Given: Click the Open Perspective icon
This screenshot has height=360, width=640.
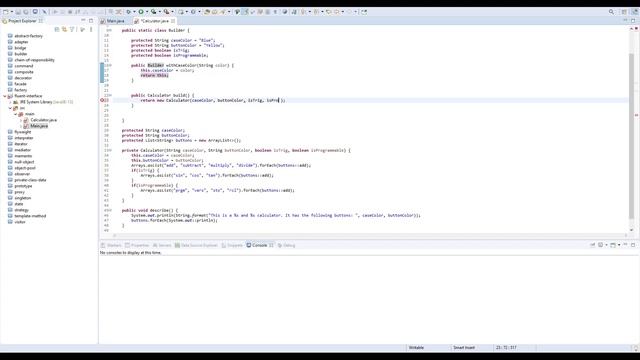Looking at the screenshot, I should (624, 12).
